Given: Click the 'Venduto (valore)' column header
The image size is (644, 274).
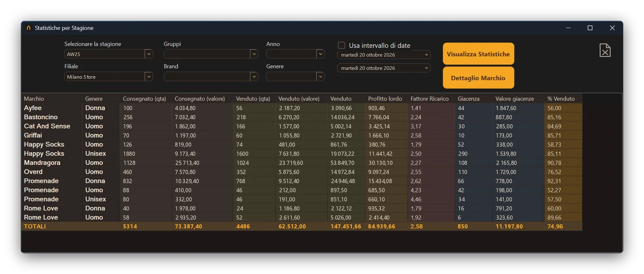Looking at the screenshot, I should (299, 99).
